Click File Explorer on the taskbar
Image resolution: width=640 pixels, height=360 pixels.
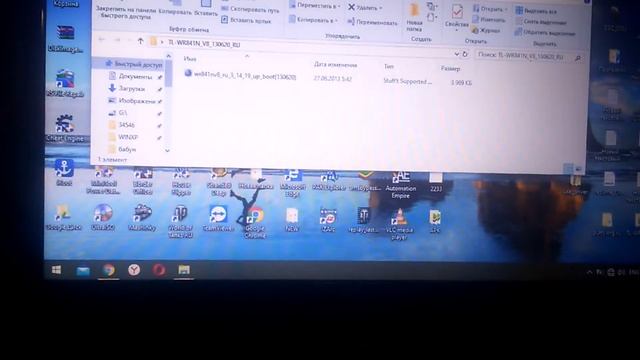(x=184, y=270)
